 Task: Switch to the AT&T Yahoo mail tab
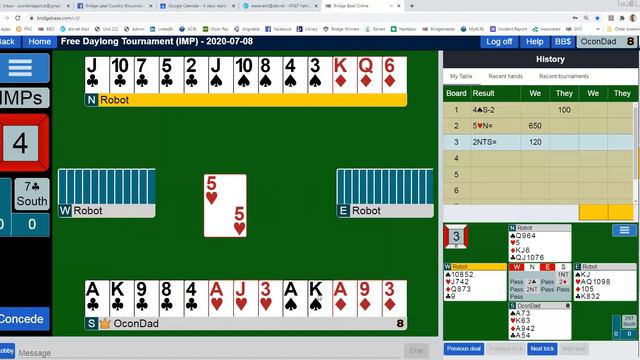click(x=281, y=6)
